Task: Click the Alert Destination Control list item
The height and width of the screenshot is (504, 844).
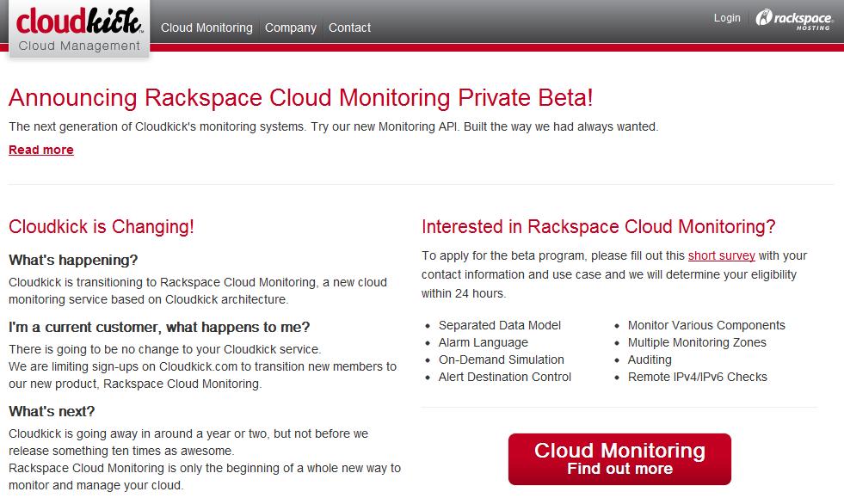Action: pyautogui.click(x=505, y=377)
